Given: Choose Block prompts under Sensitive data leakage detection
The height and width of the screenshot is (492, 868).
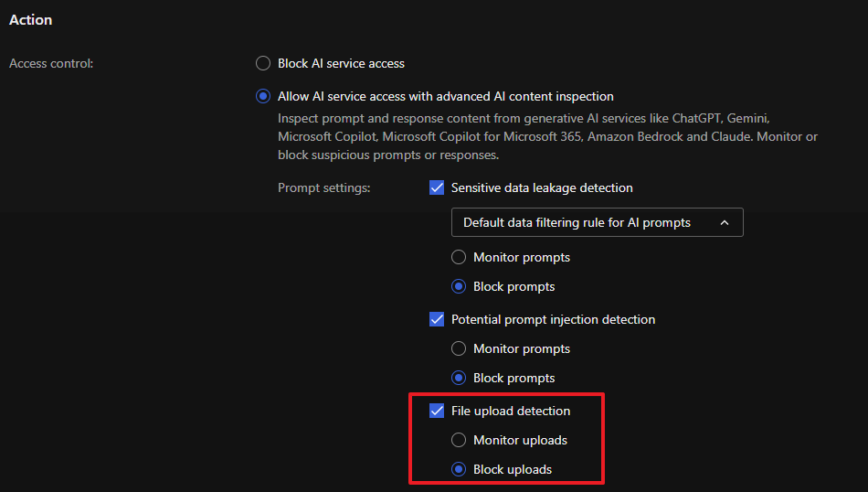Looking at the screenshot, I should (460, 286).
